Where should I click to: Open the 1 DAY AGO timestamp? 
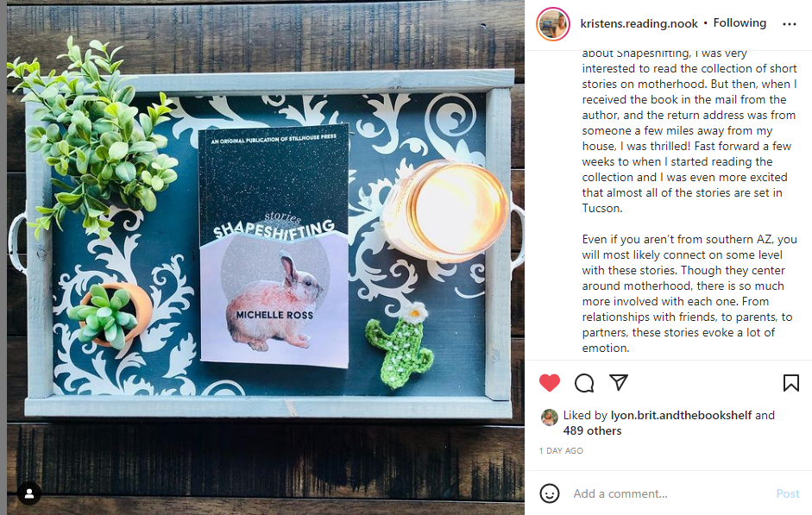561,451
